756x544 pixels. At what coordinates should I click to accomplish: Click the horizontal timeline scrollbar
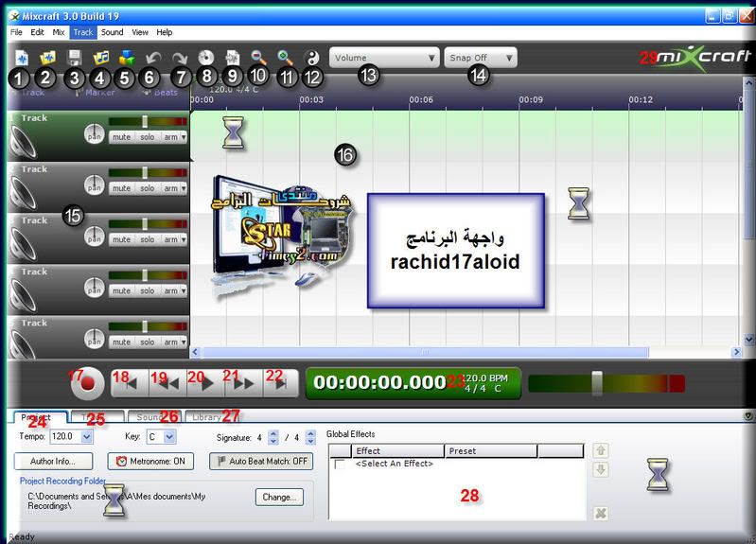(424, 352)
